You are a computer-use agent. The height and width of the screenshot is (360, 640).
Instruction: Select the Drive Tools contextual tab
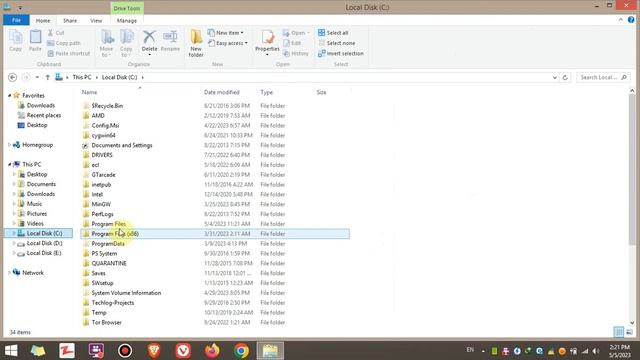[127, 8]
